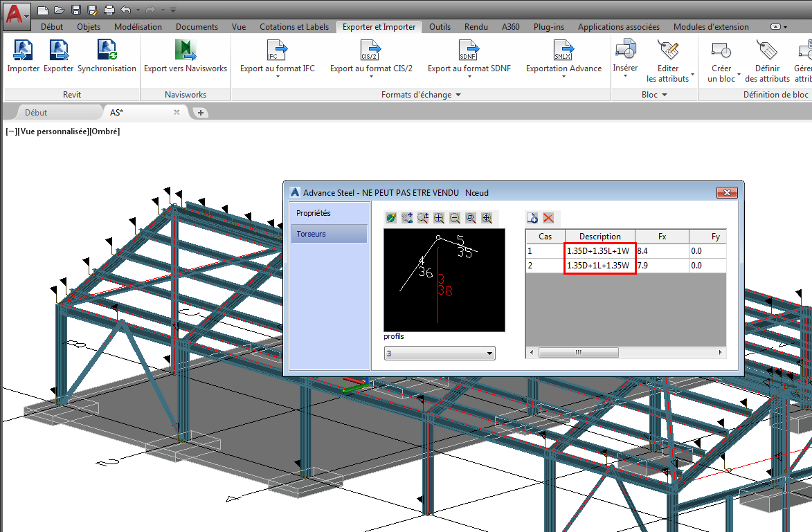Click the zoom realtime magnifier in Nœud dialog
This screenshot has width=812, height=532.
(x=423, y=218)
